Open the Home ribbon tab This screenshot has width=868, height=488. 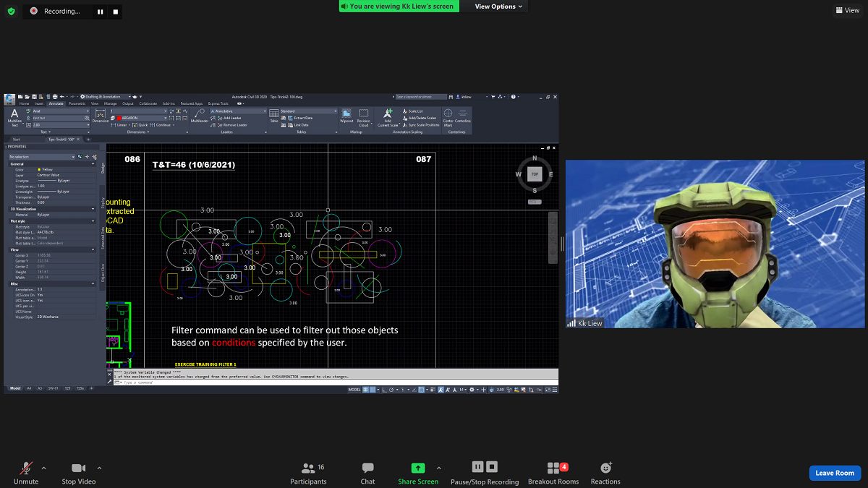pos(24,103)
